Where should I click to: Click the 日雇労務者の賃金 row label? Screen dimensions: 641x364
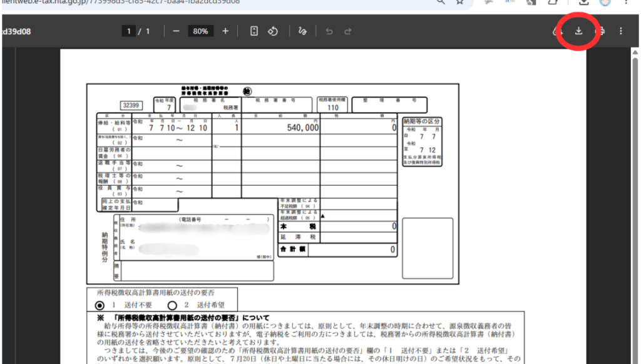click(x=114, y=153)
